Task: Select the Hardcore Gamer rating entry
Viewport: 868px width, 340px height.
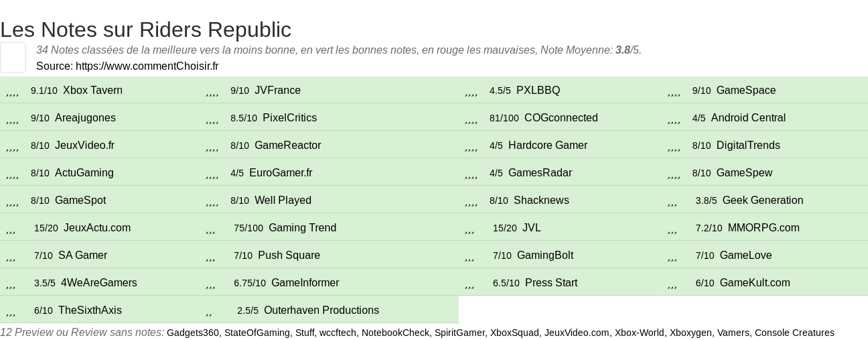Action: [547, 146]
